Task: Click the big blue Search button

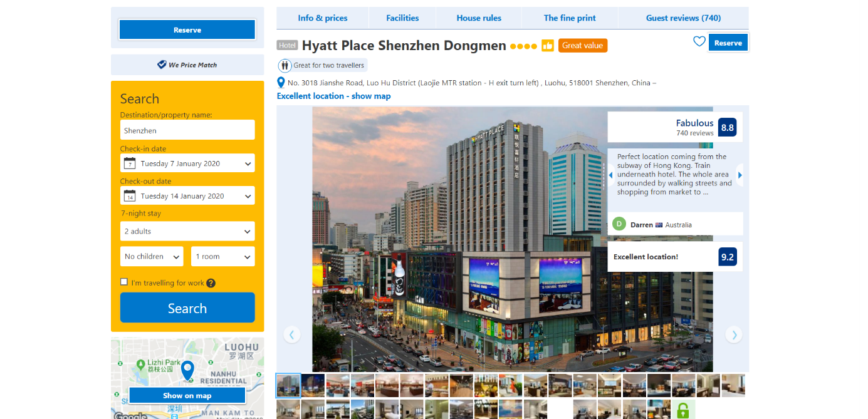Action: [x=187, y=308]
